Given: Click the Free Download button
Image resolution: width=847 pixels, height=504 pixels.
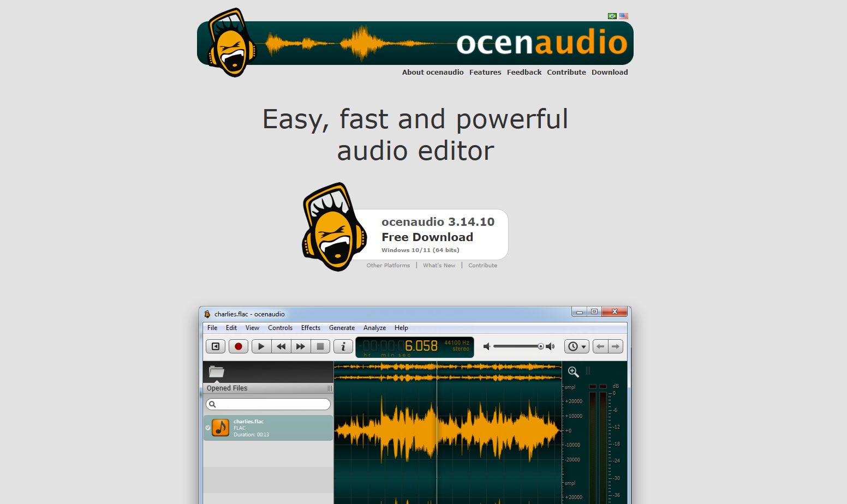Looking at the screenshot, I should point(431,235).
